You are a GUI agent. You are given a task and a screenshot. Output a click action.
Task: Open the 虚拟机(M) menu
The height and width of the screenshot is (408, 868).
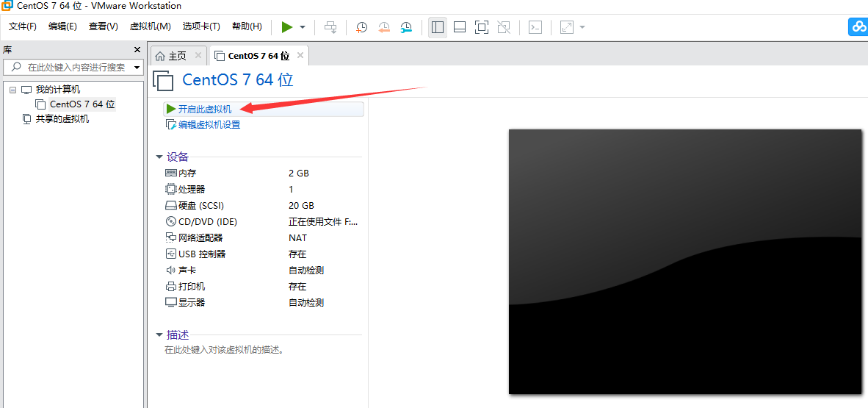point(150,26)
